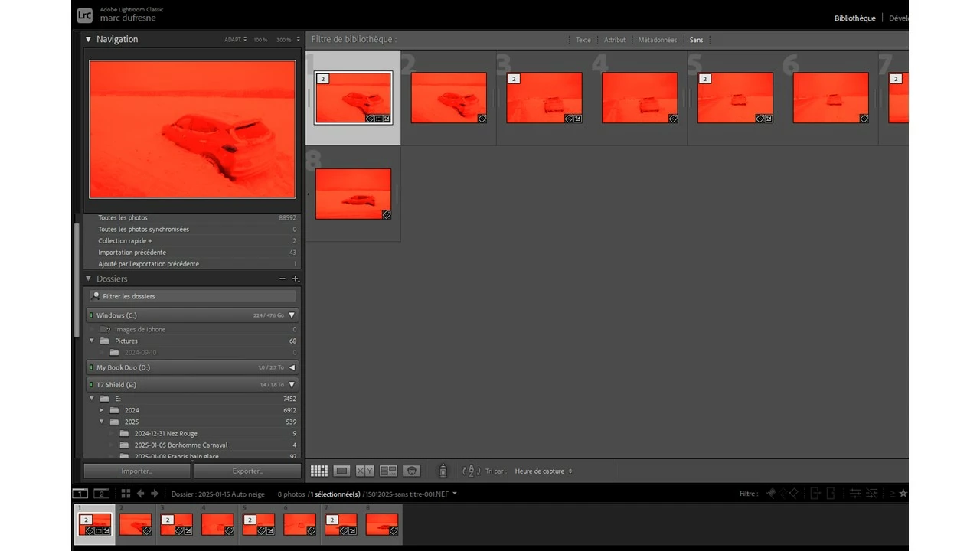Switch to Loupe view in toolbar
The width and height of the screenshot is (980, 551).
point(342,471)
